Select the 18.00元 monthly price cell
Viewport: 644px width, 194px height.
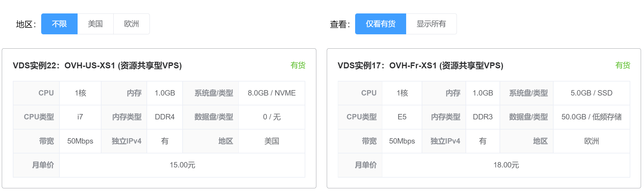tap(506, 165)
